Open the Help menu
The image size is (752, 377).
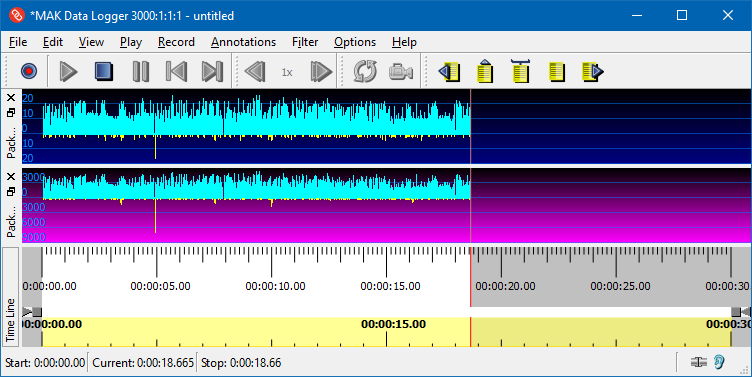pyautogui.click(x=404, y=42)
